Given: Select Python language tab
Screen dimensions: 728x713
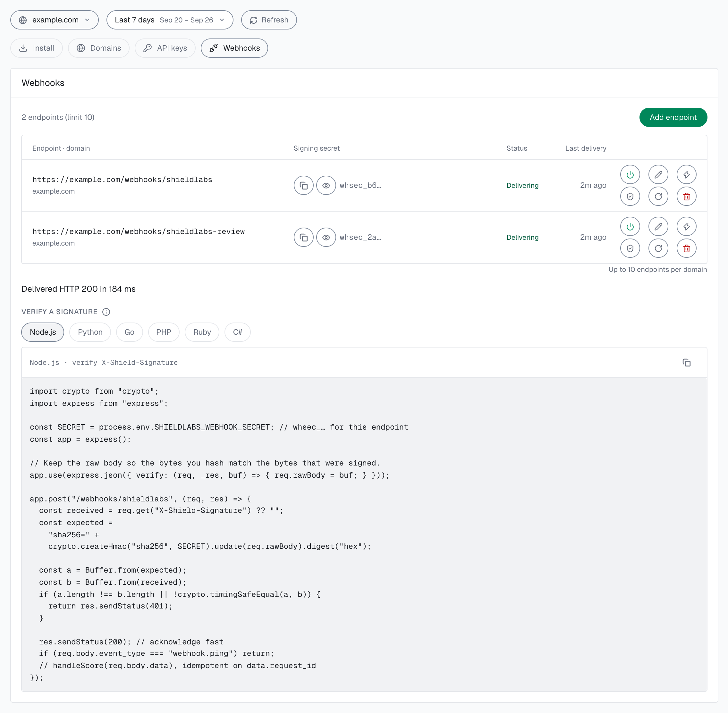Looking at the screenshot, I should point(90,332).
